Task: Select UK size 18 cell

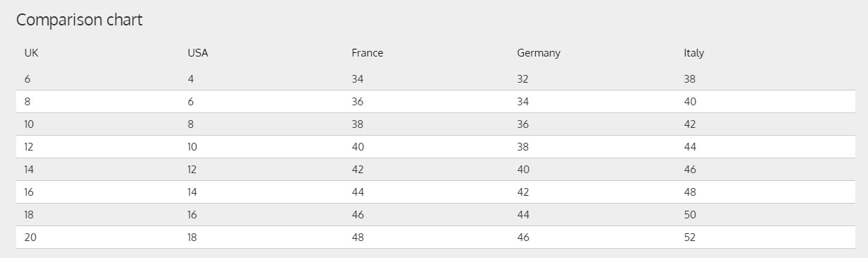Action: (30, 215)
